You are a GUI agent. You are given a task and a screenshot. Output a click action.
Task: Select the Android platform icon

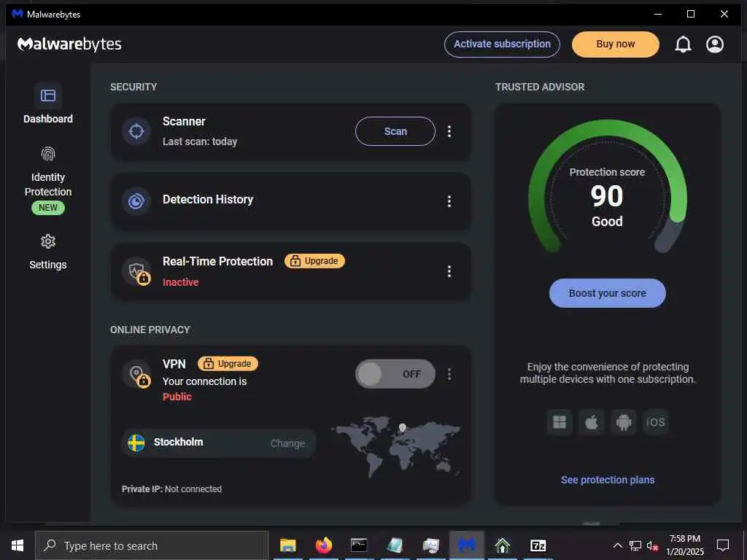(623, 422)
